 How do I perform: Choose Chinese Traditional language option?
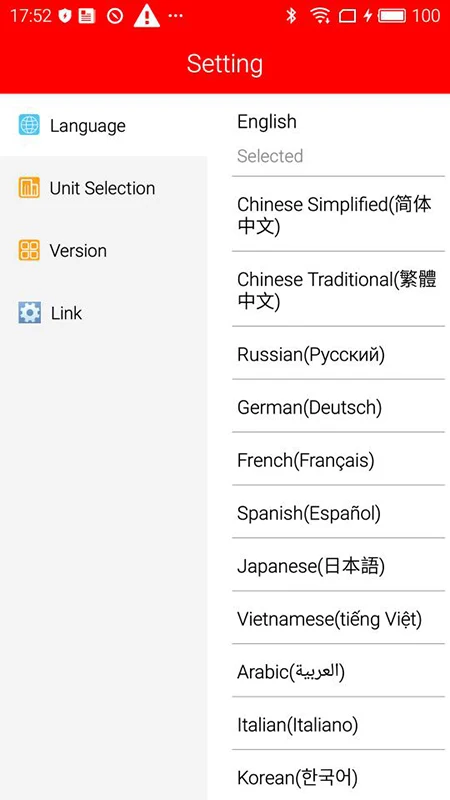coord(338,289)
